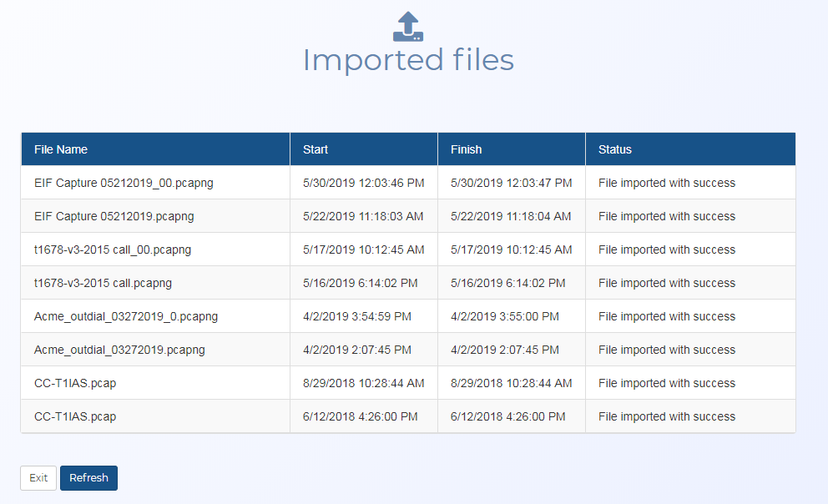Sort by the File Name column header

pos(59,149)
